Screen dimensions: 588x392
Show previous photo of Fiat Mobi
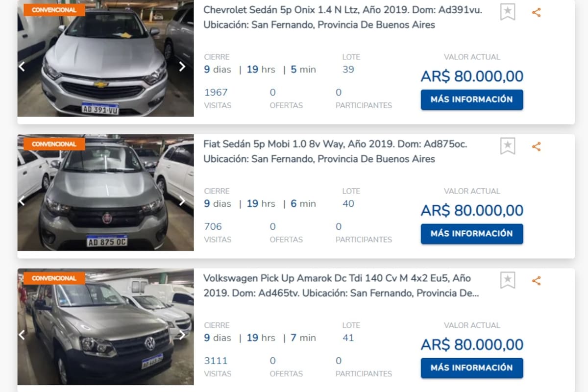pyautogui.click(x=22, y=201)
